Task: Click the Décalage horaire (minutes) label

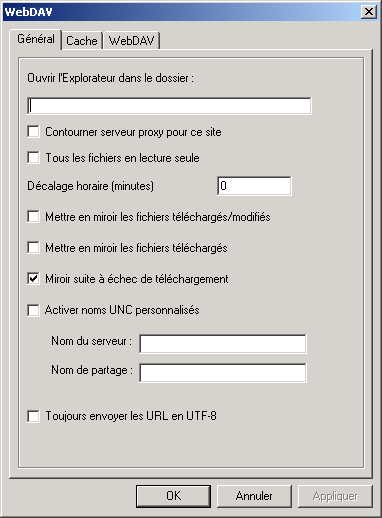Action: click(91, 186)
